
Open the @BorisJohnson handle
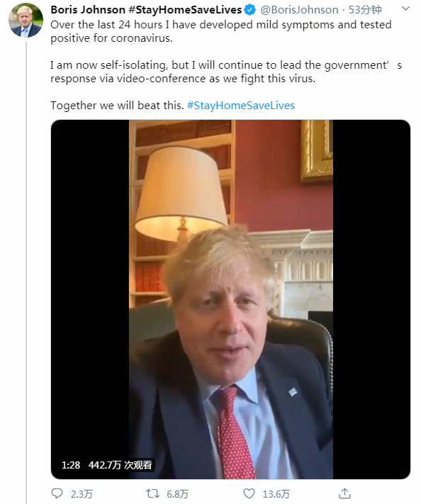299,10
